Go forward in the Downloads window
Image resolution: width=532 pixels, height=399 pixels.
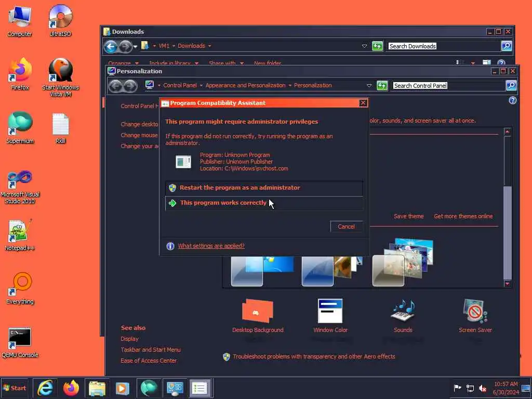[125, 46]
